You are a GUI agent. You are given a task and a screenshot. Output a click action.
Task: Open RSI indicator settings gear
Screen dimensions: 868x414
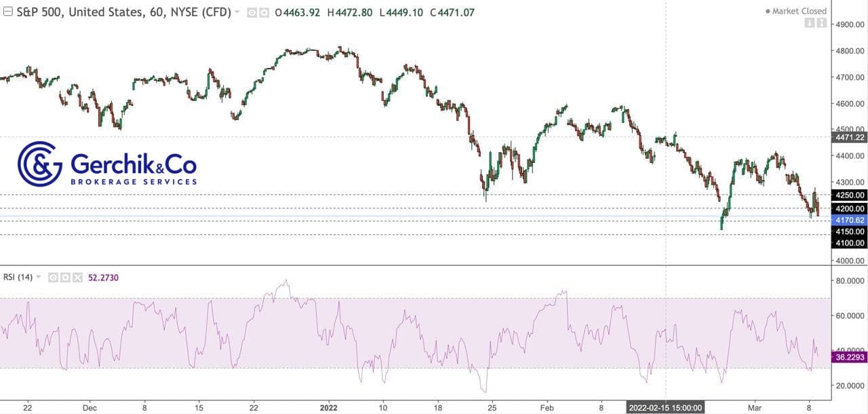[65, 277]
